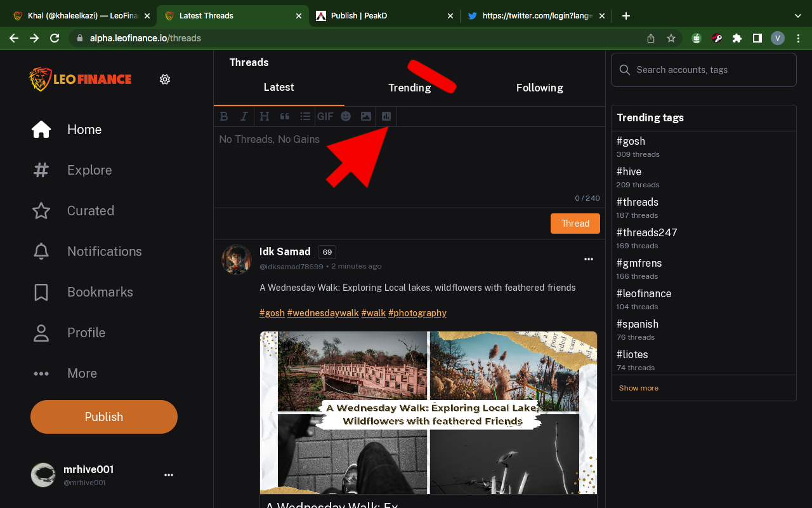812x508 pixels.
Task: Toggle the browser side panel
Action: [757, 38]
